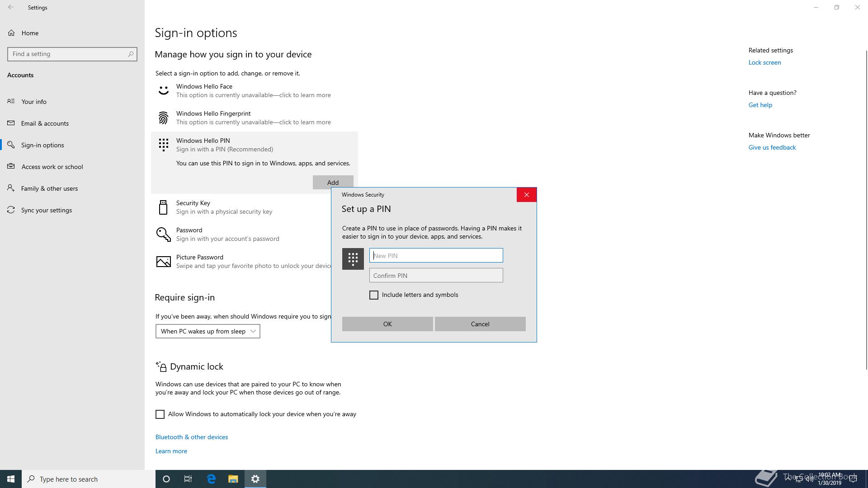Click the Sync your settings icon
The width and height of the screenshot is (868, 488).
tap(11, 210)
